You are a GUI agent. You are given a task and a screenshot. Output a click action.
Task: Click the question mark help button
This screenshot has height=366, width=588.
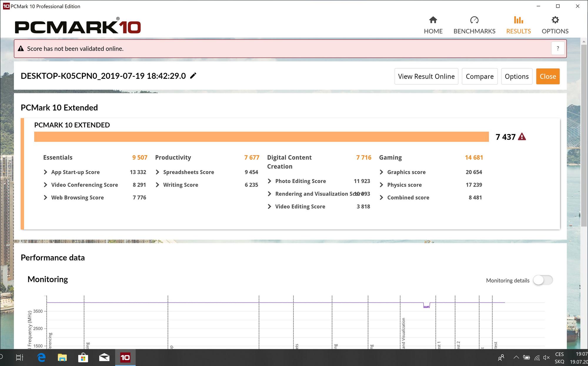click(x=558, y=49)
